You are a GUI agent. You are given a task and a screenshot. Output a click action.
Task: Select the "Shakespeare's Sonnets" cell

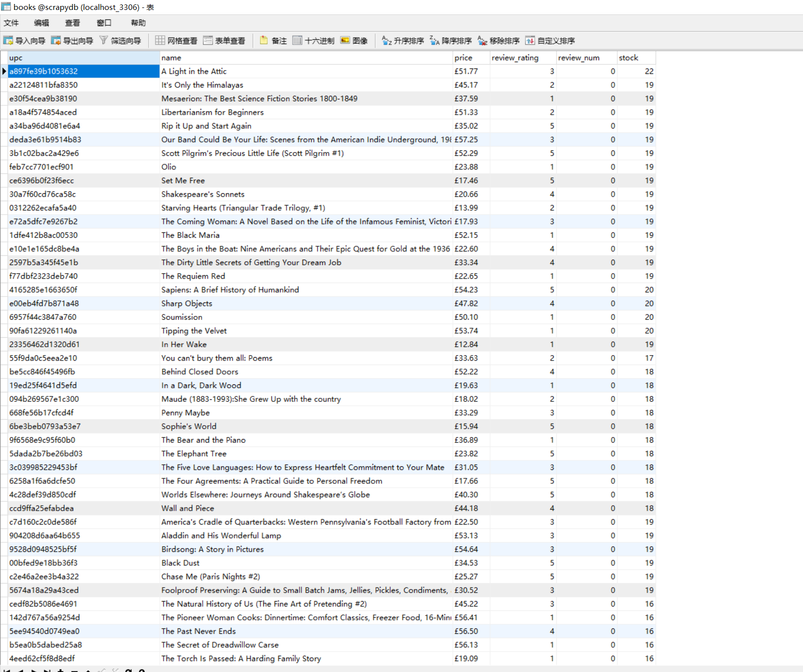coord(306,194)
